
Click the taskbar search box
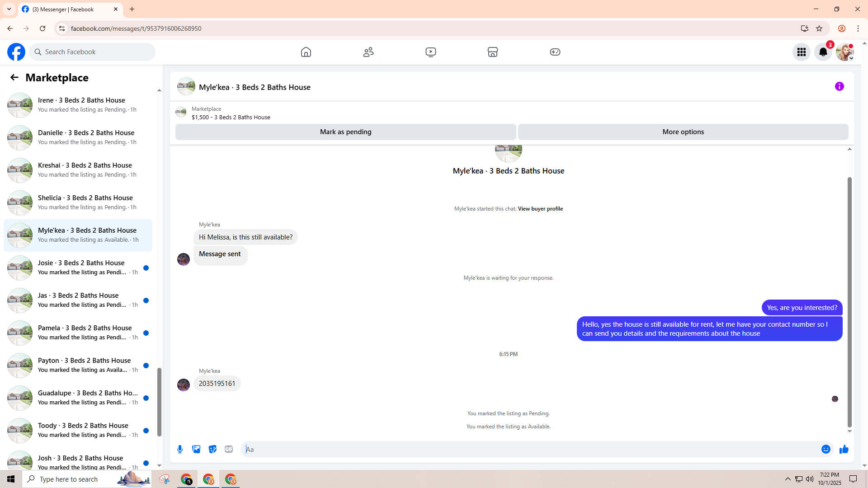87,479
